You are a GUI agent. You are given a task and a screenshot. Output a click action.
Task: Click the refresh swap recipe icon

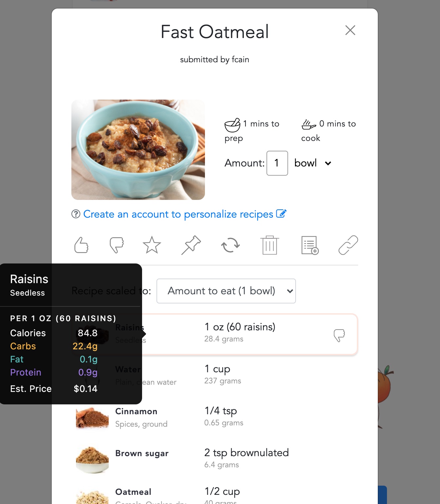coord(230,245)
